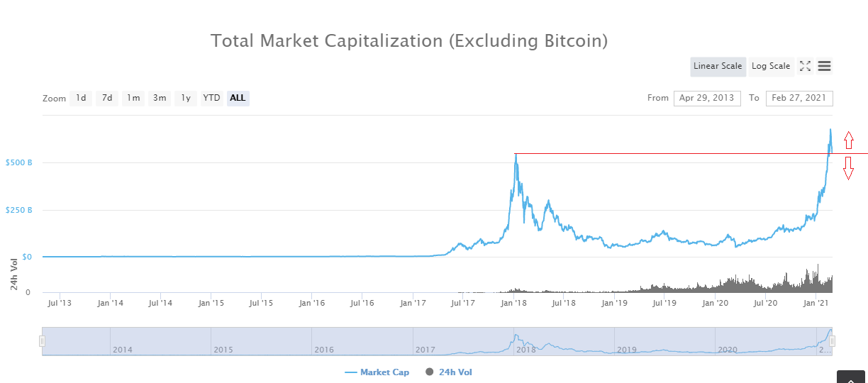Switch to Linear Scale
868x383 pixels.
coord(718,66)
